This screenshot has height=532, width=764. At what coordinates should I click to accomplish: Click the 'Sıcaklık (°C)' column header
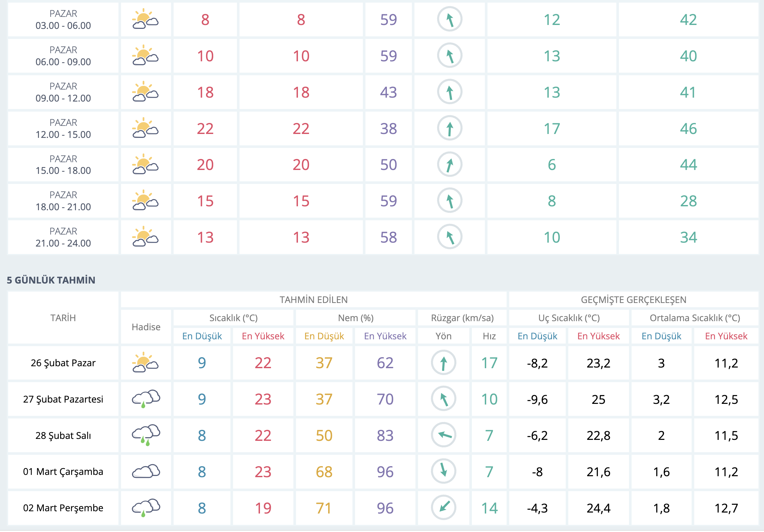(x=233, y=318)
